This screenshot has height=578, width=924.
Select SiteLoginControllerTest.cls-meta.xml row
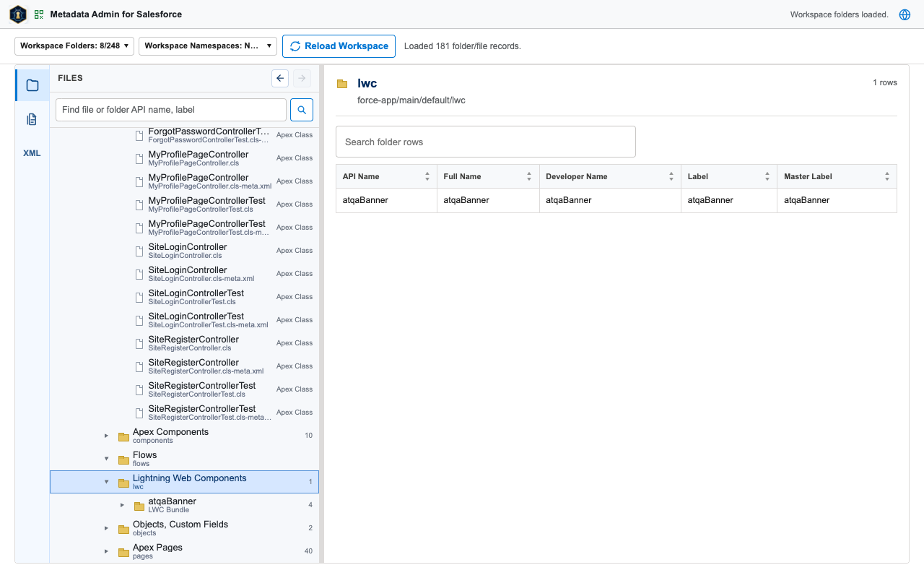[184, 320]
